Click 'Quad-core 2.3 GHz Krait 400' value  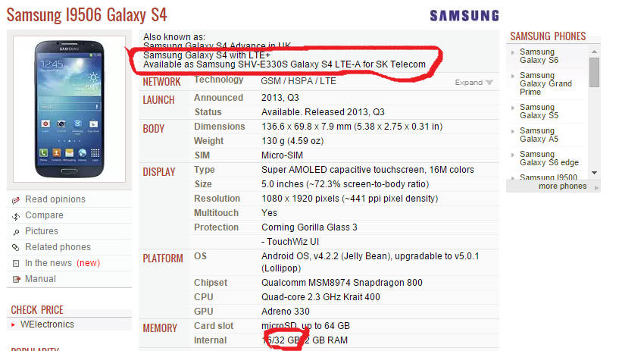pyautogui.click(x=320, y=297)
